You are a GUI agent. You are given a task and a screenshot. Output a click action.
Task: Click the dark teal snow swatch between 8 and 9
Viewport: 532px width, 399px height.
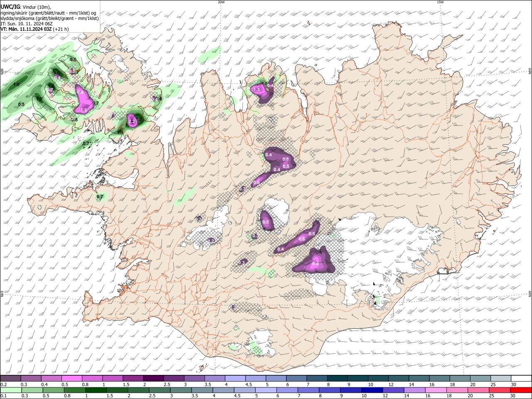click(x=337, y=379)
